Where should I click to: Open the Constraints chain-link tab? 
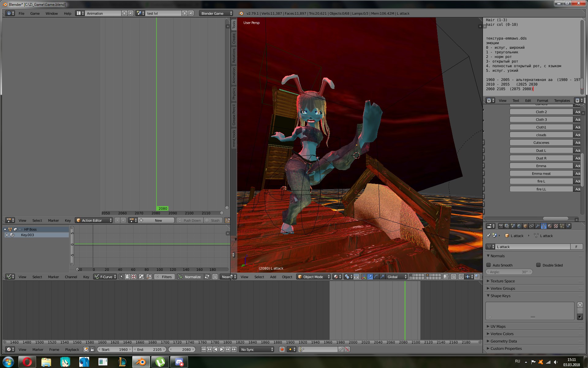point(531,226)
